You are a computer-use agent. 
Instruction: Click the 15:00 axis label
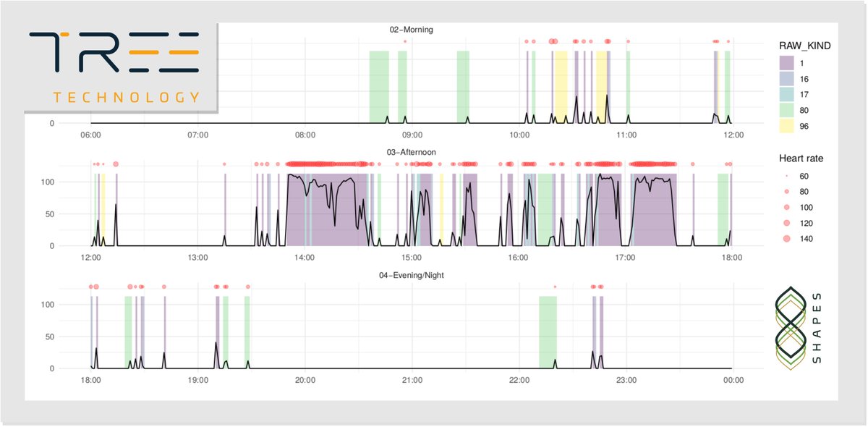pyautogui.click(x=412, y=258)
